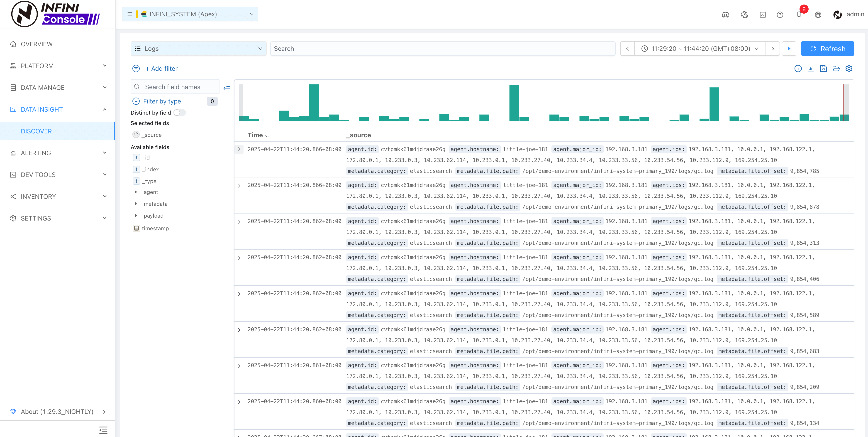Click the Add filter link
This screenshot has width=868, height=437.
pyautogui.click(x=161, y=69)
